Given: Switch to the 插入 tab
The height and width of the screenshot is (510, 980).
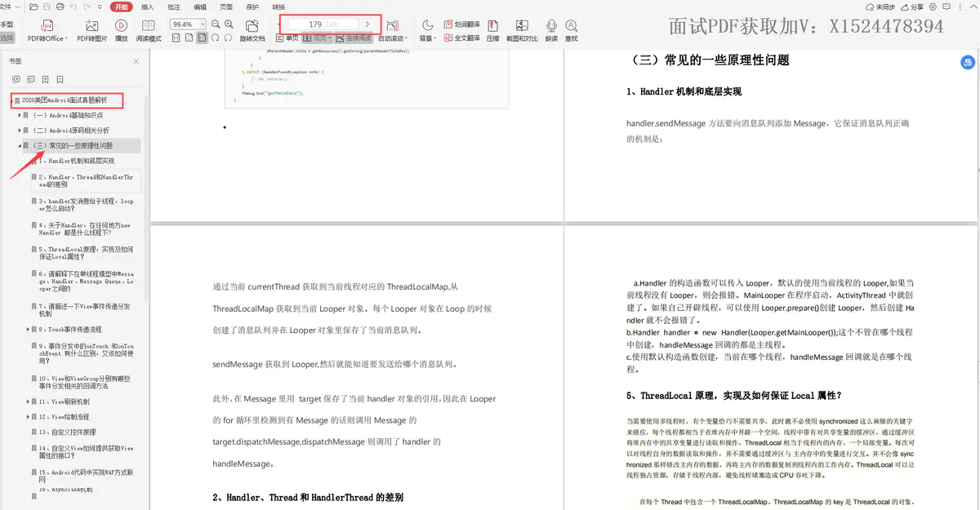Looking at the screenshot, I should (x=147, y=7).
